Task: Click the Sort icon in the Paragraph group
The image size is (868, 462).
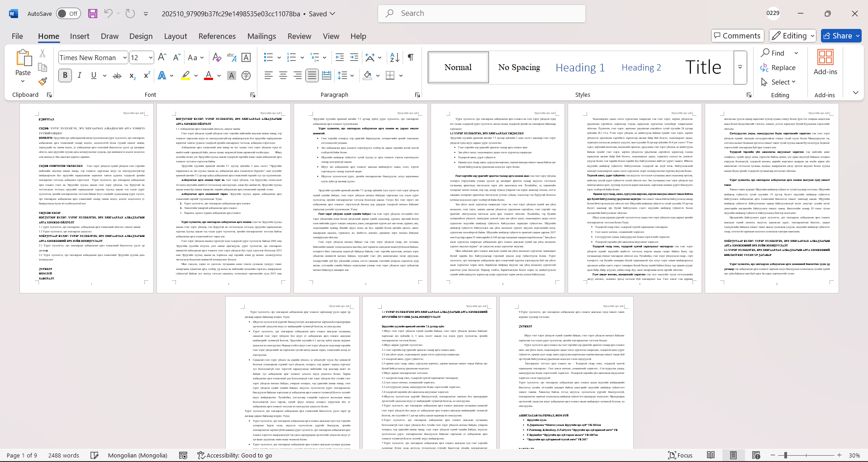Action: (394, 57)
